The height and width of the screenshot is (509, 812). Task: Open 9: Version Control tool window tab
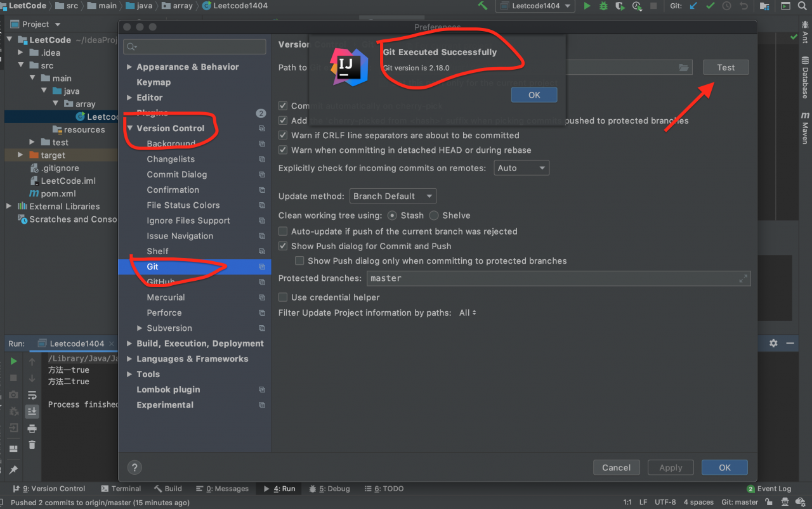tap(49, 489)
